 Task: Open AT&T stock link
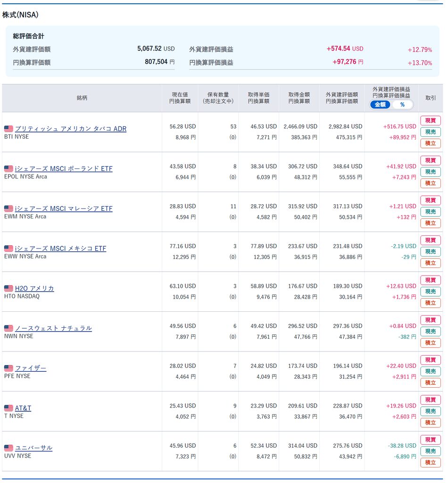click(x=23, y=408)
